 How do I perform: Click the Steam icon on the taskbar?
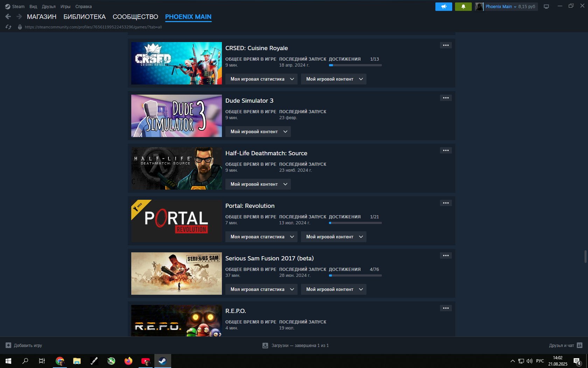click(x=162, y=361)
